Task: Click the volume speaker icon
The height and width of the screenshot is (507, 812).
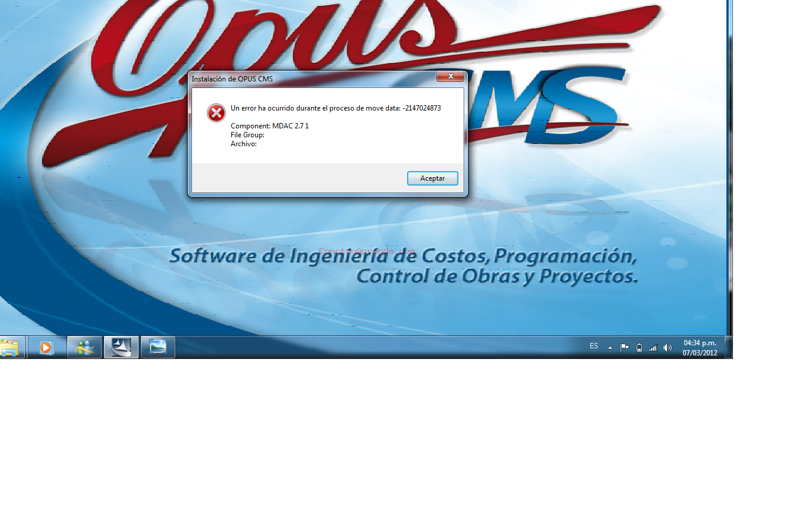Action: (x=668, y=348)
